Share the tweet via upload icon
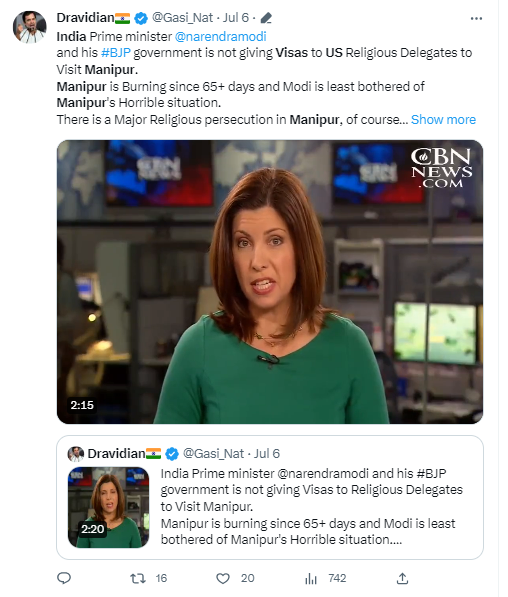This screenshot has width=508, height=597. tap(402, 578)
